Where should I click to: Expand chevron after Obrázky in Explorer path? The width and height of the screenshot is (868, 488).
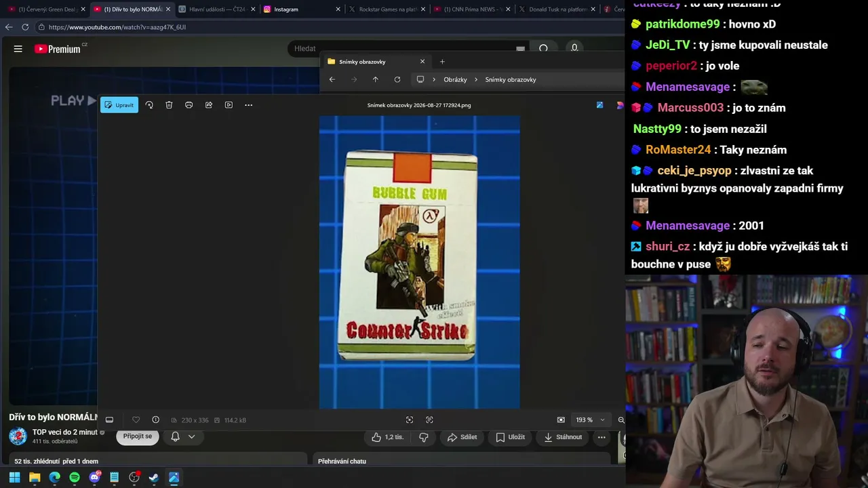pyautogui.click(x=476, y=79)
